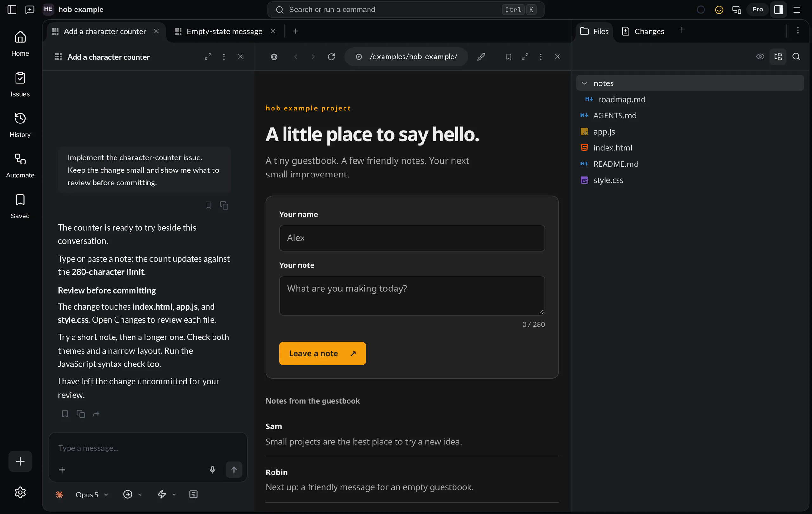Select the Add a character counter tab
This screenshot has width=812, height=514.
[105, 31]
